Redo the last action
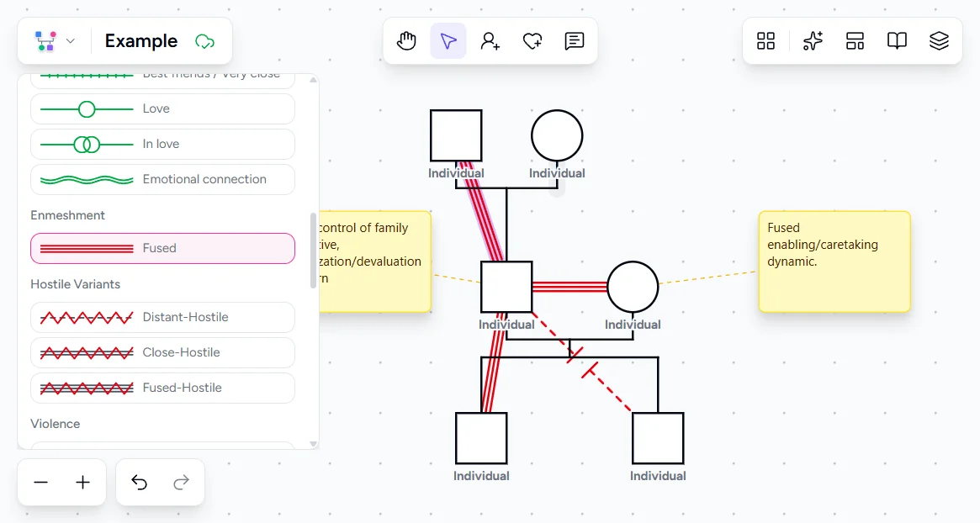The height and width of the screenshot is (523, 980). point(181,483)
